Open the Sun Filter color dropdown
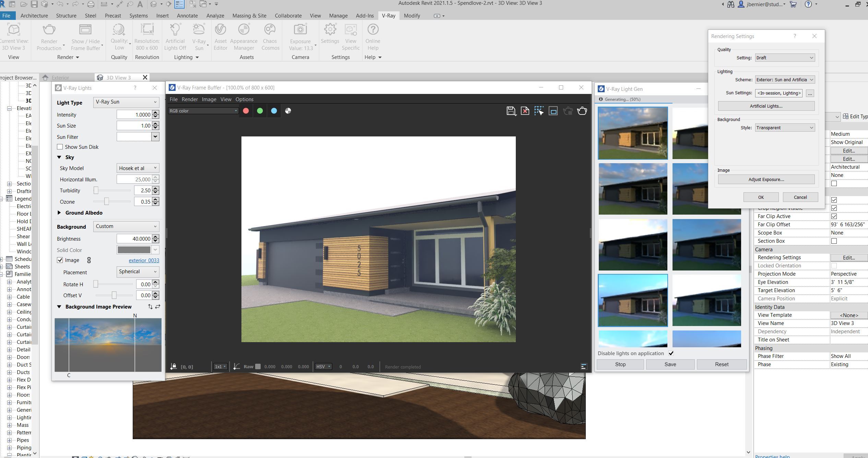 tap(155, 137)
